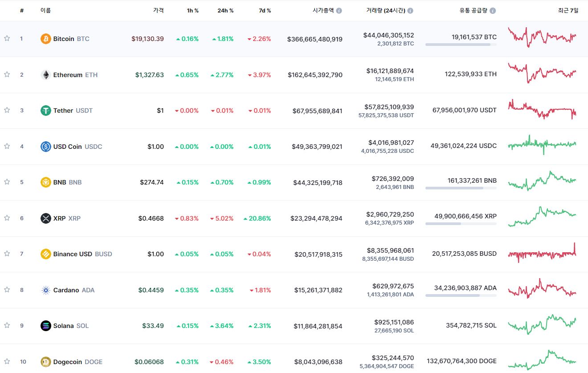Click Cardano circulating supply progress bar
Viewport: 588px width, 373px height.
(x=461, y=295)
